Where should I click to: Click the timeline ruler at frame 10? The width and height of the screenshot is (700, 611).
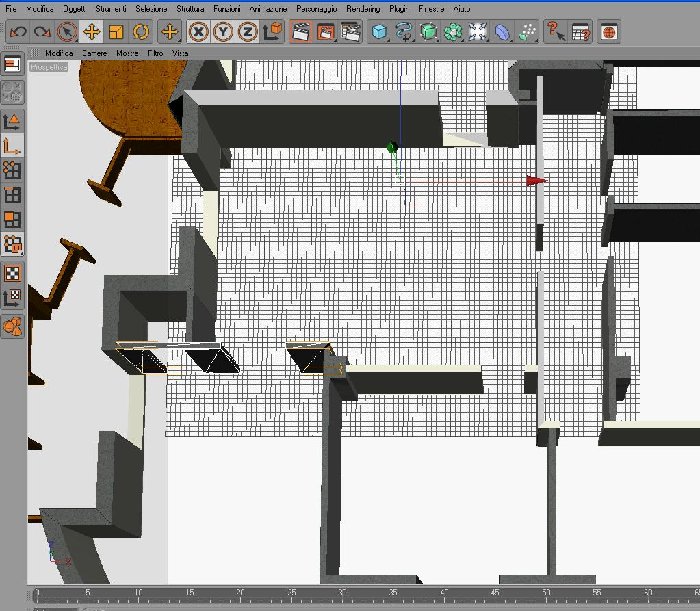point(138,594)
